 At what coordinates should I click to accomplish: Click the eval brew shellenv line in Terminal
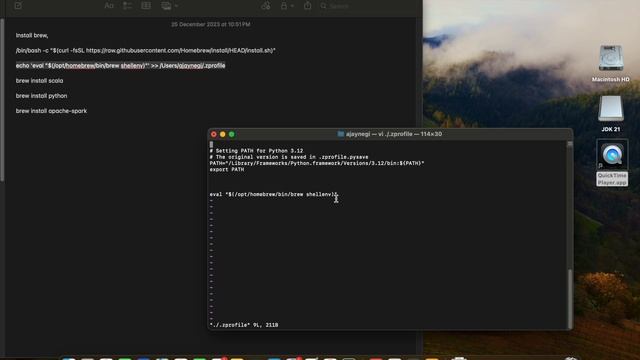(x=273, y=195)
